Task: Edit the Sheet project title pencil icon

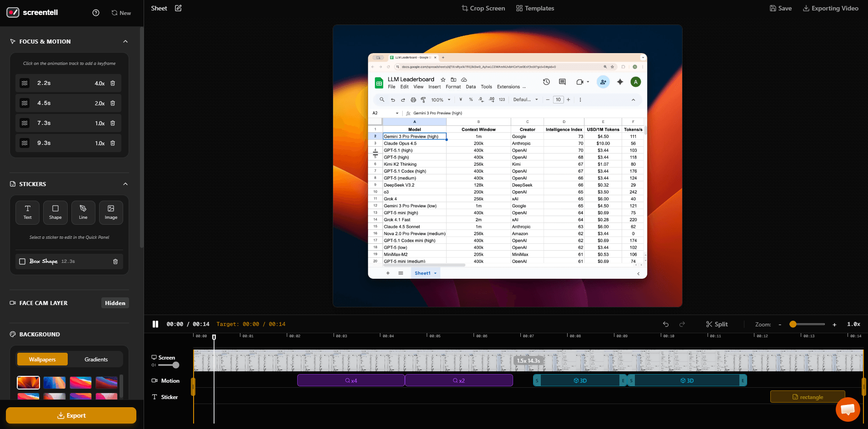Action: 178,8
